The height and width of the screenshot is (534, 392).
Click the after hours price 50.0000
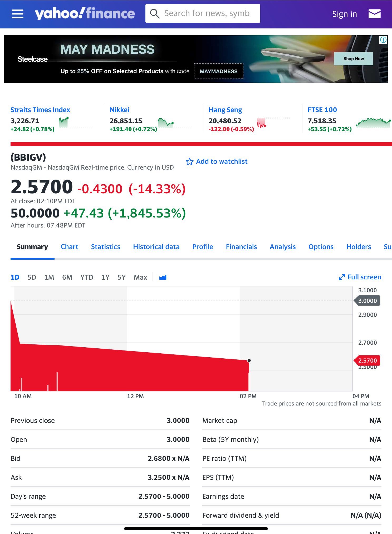[35, 213]
